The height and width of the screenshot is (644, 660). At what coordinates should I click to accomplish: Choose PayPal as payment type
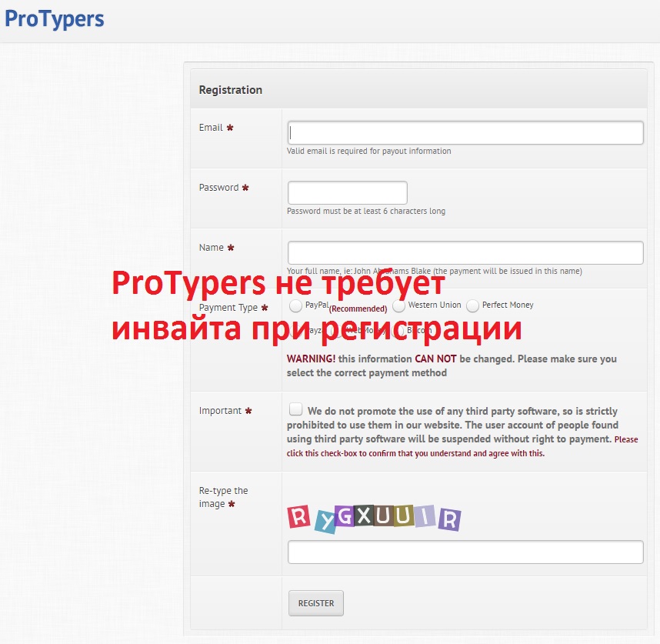click(295, 305)
